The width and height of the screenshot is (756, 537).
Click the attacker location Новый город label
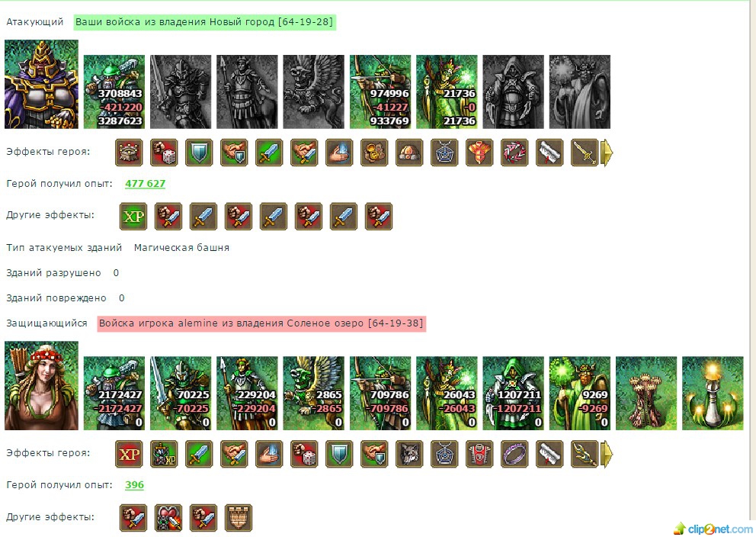(204, 22)
